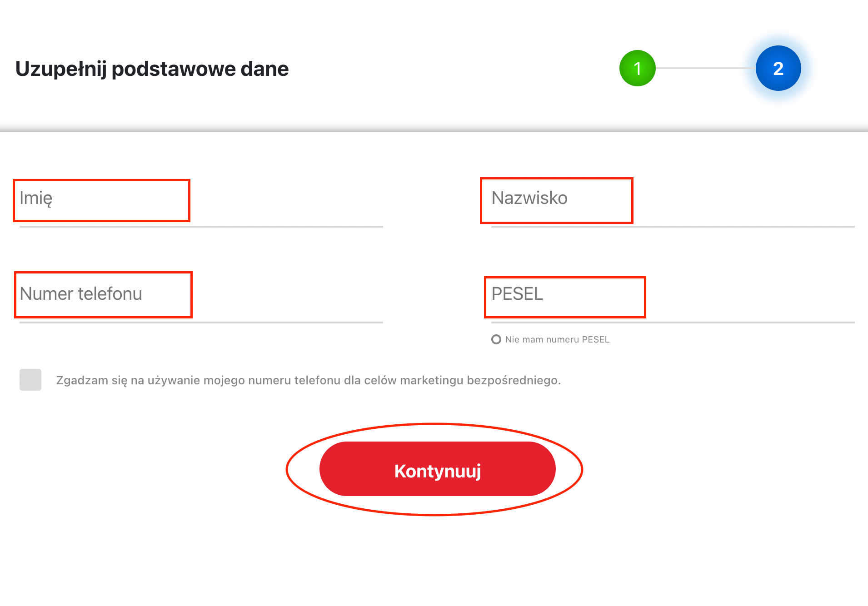The width and height of the screenshot is (868, 606).
Task: Select the 'Nie mam numeru PESEL' radio button
Action: [496, 339]
